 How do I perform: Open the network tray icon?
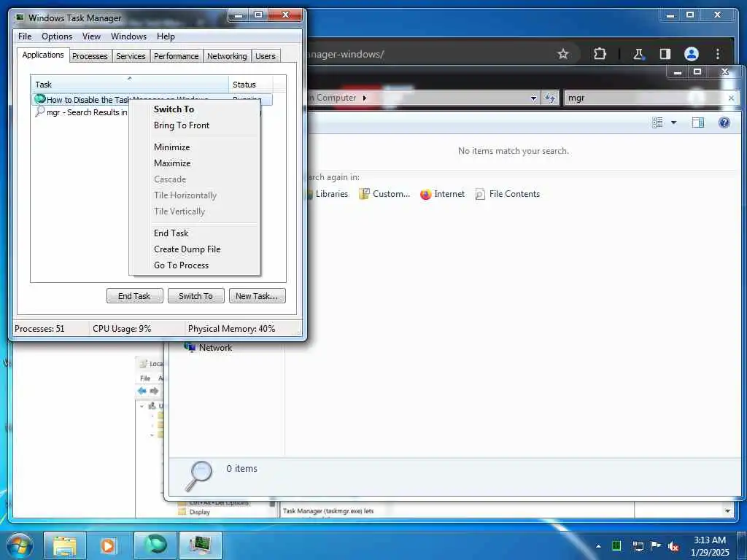[x=638, y=546]
